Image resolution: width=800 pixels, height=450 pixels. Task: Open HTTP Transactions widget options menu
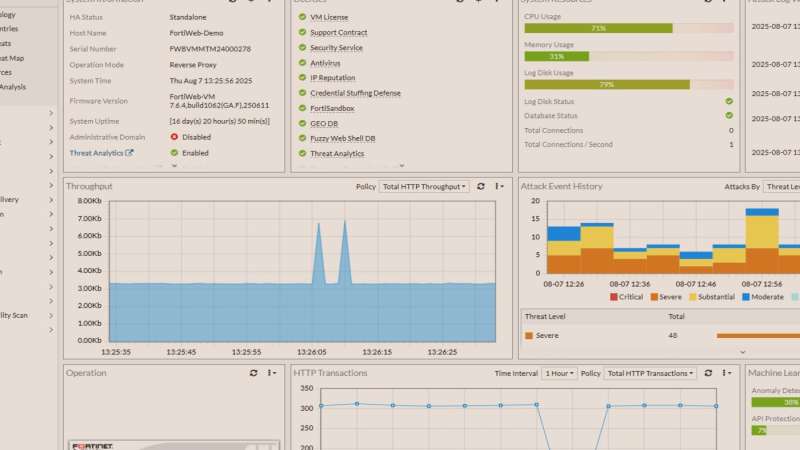point(727,373)
